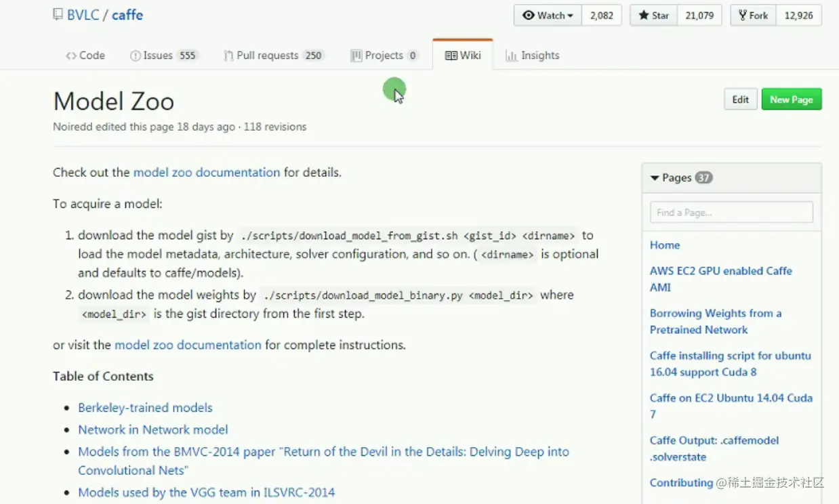The height and width of the screenshot is (504, 839).
Task: Focus the Find a Page search field
Action: tap(731, 212)
